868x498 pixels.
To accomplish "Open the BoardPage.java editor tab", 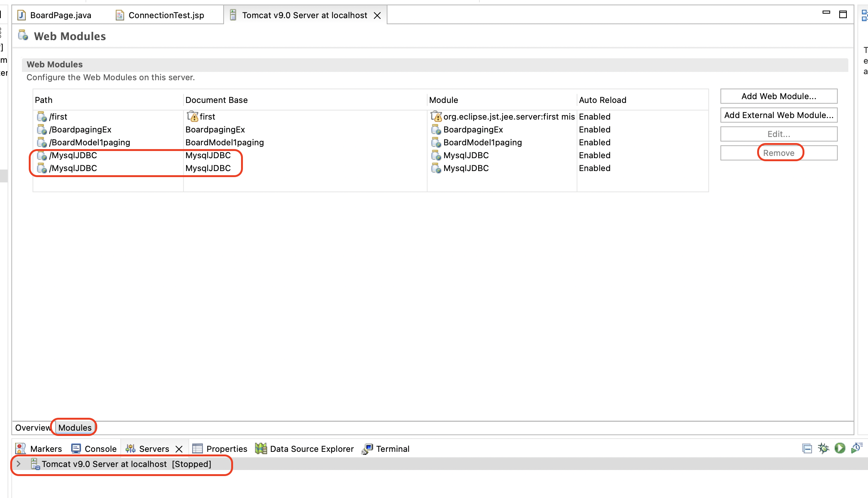I will tap(61, 15).
